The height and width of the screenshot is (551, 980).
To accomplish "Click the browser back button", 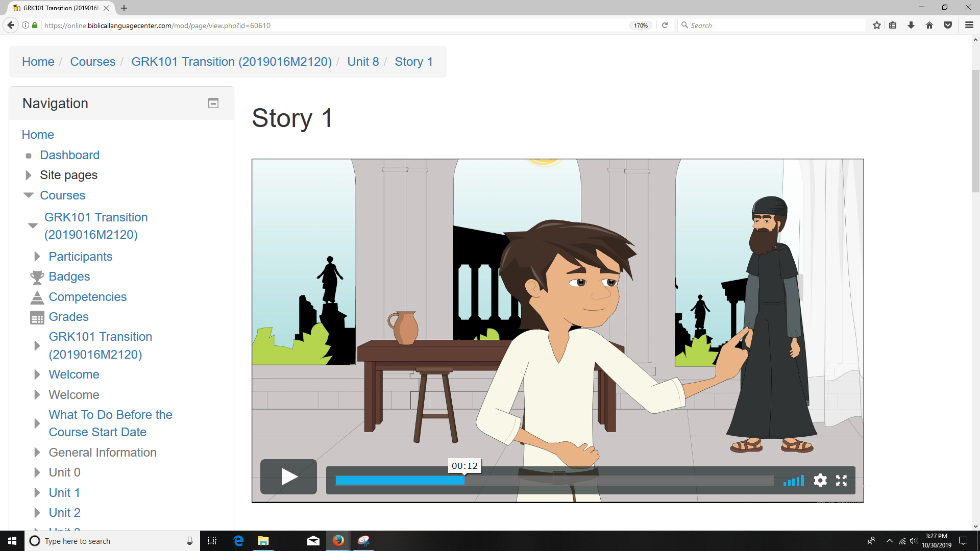I will (x=11, y=25).
